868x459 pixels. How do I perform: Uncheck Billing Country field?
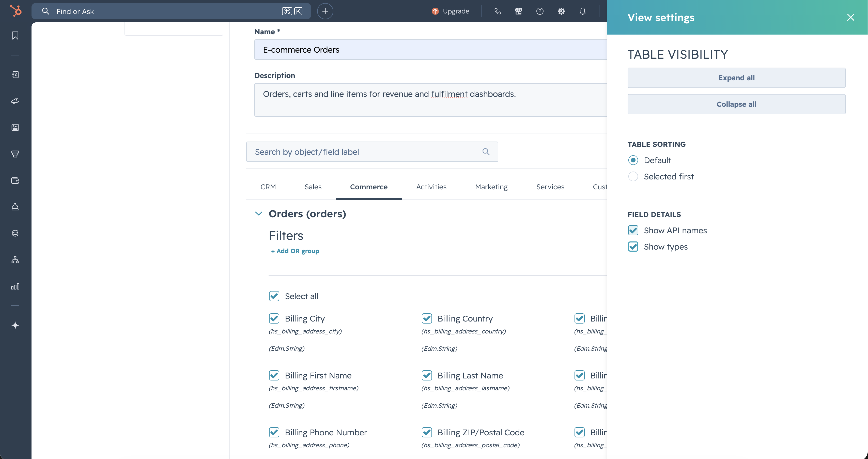point(427,318)
